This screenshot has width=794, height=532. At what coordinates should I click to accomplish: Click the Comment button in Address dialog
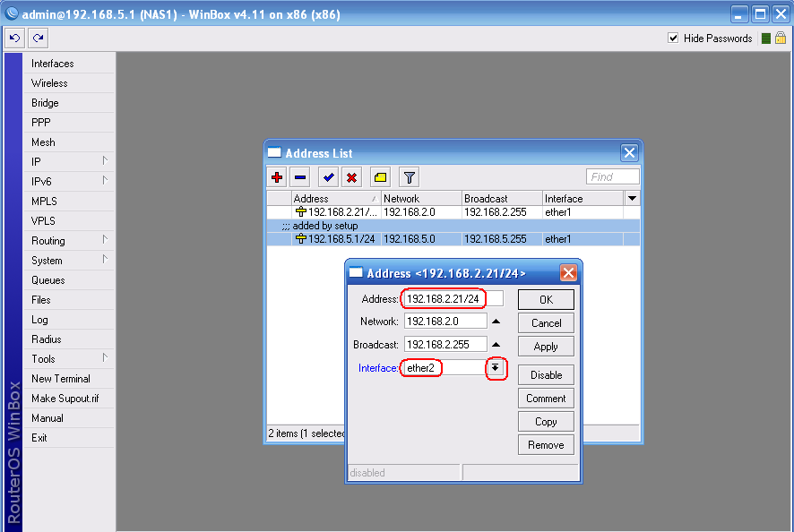(546, 399)
